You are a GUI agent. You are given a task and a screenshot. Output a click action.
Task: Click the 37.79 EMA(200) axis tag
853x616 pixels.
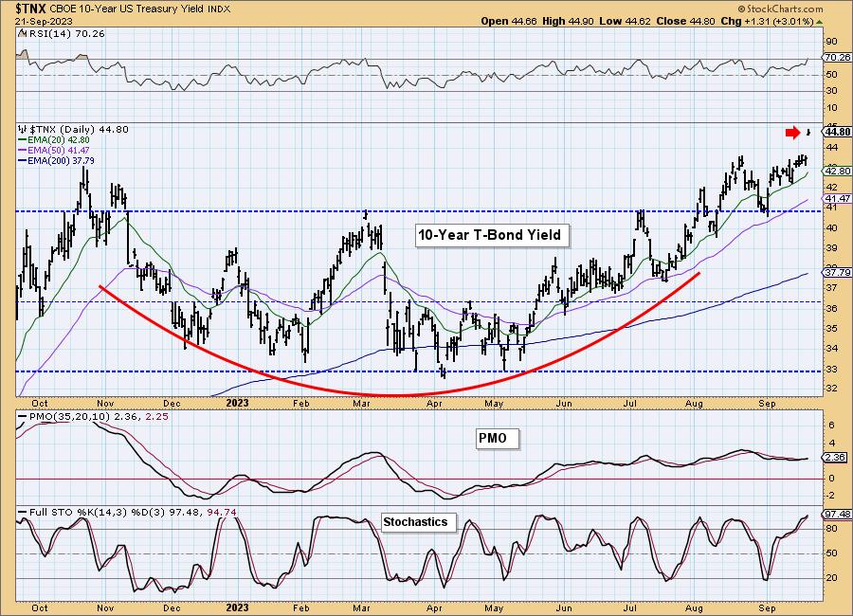837,272
